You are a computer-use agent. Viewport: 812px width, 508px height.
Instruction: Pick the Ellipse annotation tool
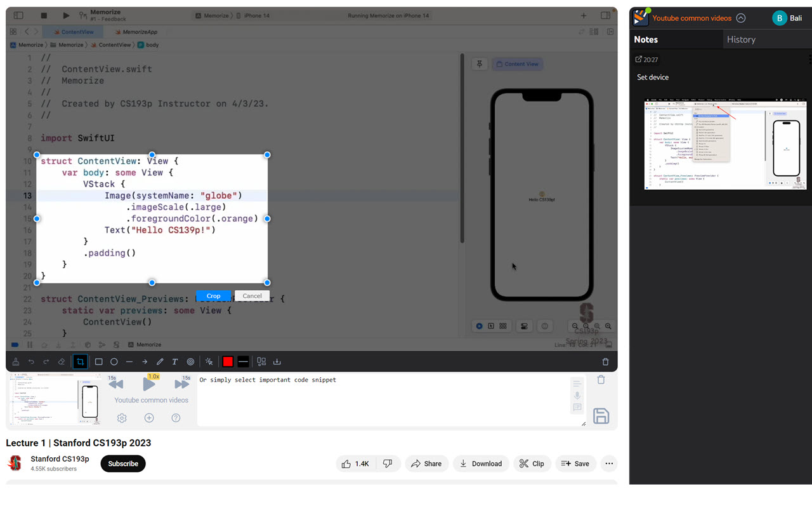[114, 361]
